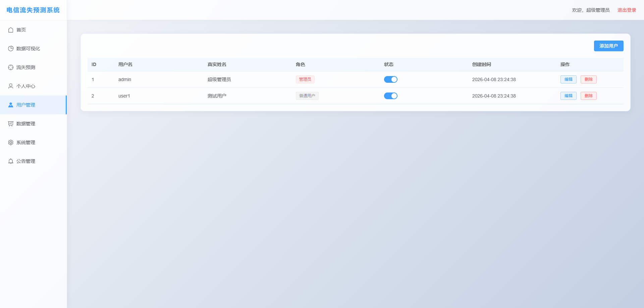The image size is (644, 308).
Task: Click the 管理员 role tag
Action: click(305, 79)
